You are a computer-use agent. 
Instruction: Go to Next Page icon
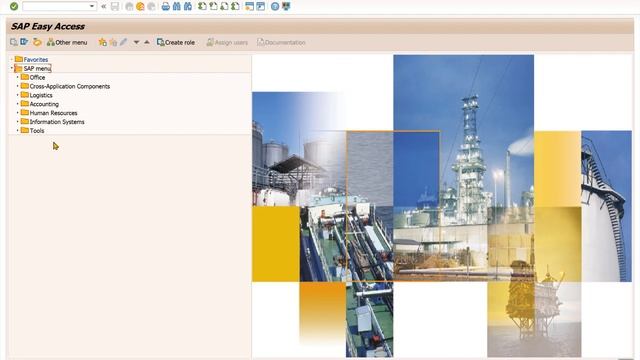pos(224,6)
